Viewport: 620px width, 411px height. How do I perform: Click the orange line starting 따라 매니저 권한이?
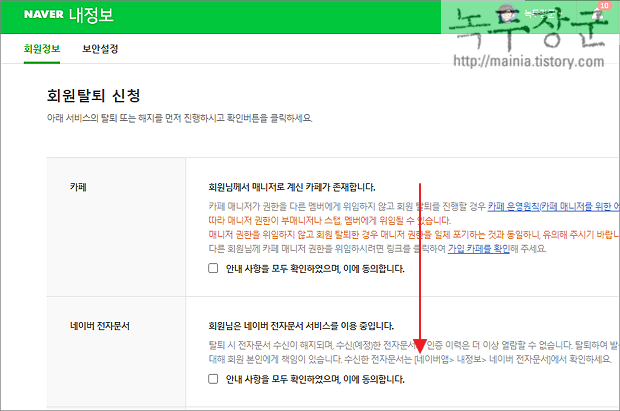[x=329, y=220]
